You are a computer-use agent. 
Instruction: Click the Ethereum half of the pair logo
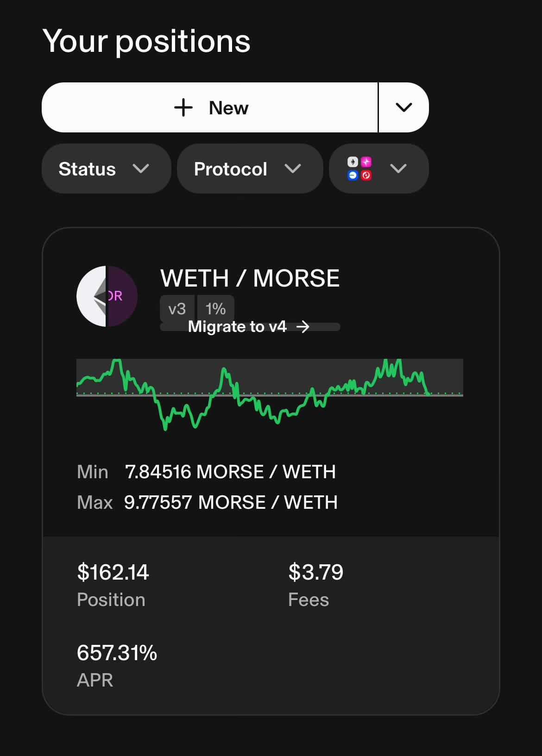click(91, 296)
